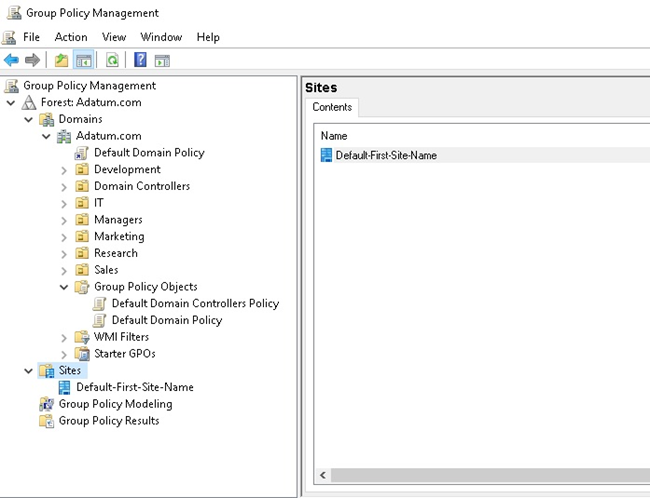This screenshot has width=650, height=498.
Task: Expand the Development OU
Action: tap(64, 170)
